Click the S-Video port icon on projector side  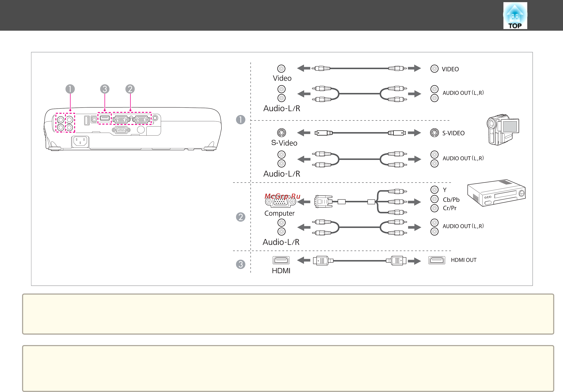click(x=282, y=133)
